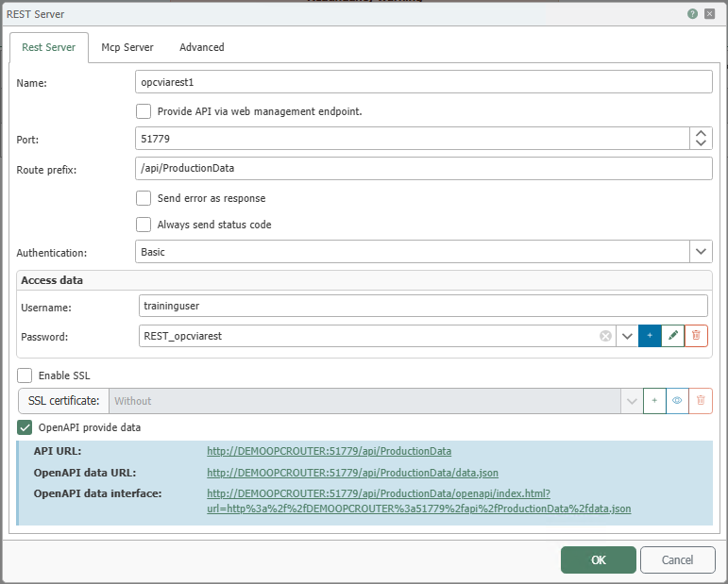Open help via the green question mark icon
Screen dimensions: 728x584
[692, 14]
